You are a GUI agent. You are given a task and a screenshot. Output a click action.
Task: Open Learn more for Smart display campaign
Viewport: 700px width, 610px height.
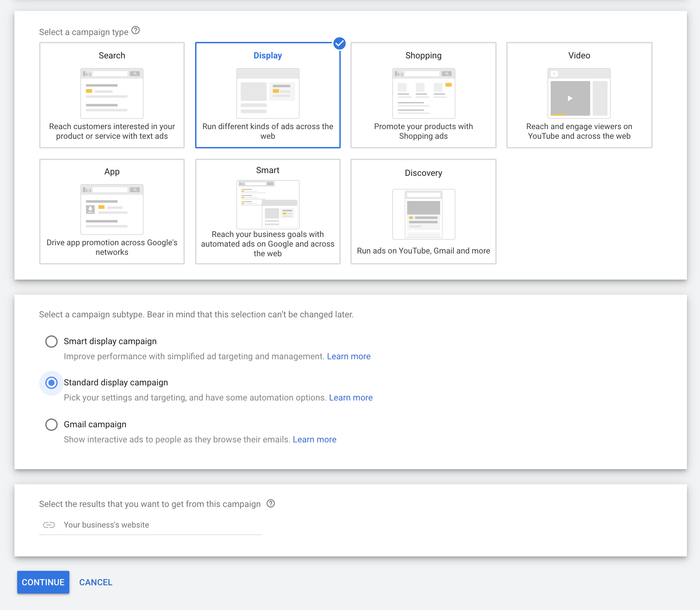pyautogui.click(x=349, y=356)
